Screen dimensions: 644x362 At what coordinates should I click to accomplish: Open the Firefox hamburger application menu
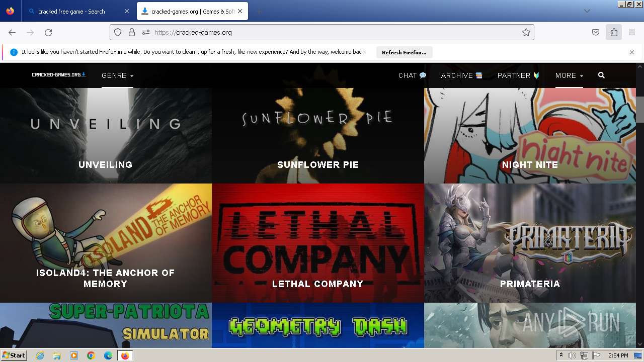click(632, 32)
